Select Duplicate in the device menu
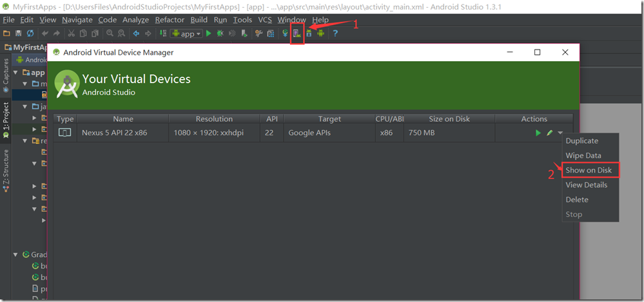 click(x=582, y=141)
